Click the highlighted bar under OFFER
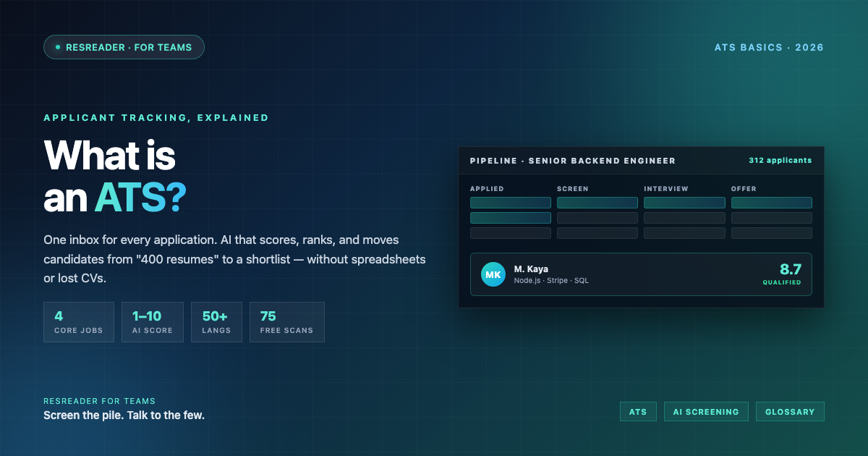Viewport: 868px width, 456px height. 772,203
